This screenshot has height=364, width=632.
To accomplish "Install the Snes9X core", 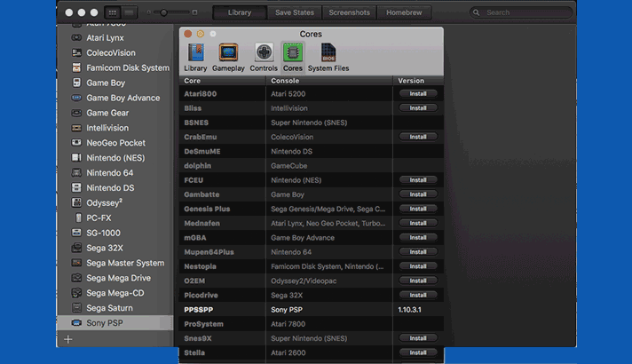I will coord(418,338).
